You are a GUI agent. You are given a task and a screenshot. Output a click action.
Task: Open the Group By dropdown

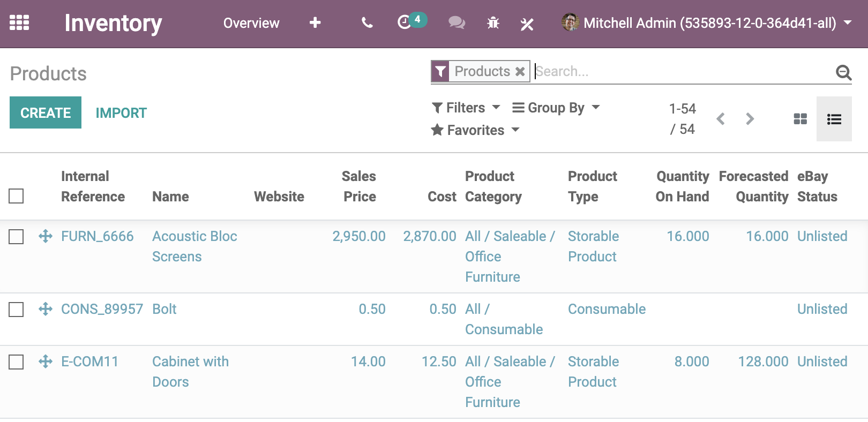pyautogui.click(x=556, y=108)
